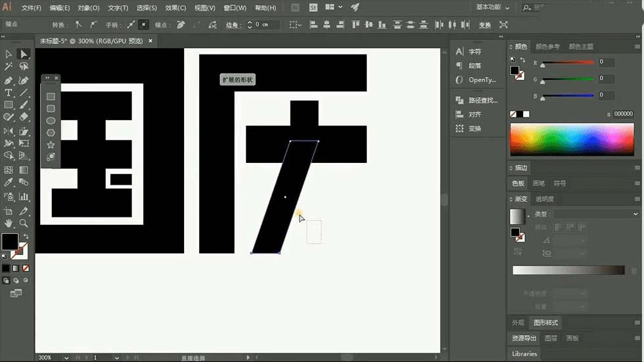Open the 对象(O) menu
The image size is (644, 362).
88,8
